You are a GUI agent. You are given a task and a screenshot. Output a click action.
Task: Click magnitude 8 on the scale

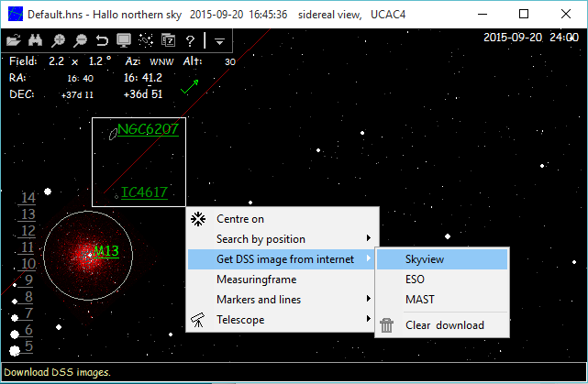[x=28, y=297]
